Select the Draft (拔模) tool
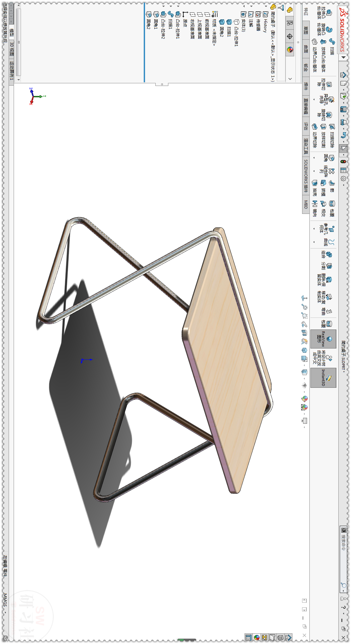This screenshot has width=351, height=644. (x=323, y=188)
